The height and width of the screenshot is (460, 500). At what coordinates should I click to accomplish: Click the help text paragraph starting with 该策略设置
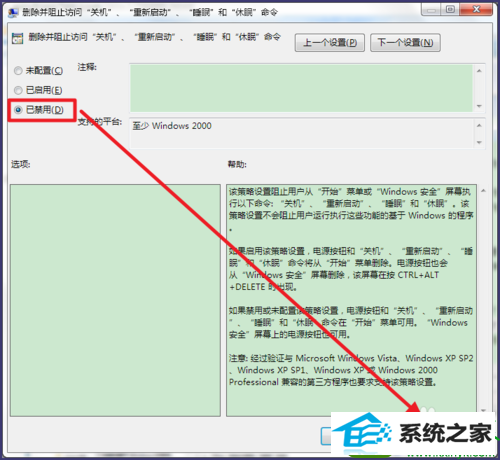pos(351,209)
